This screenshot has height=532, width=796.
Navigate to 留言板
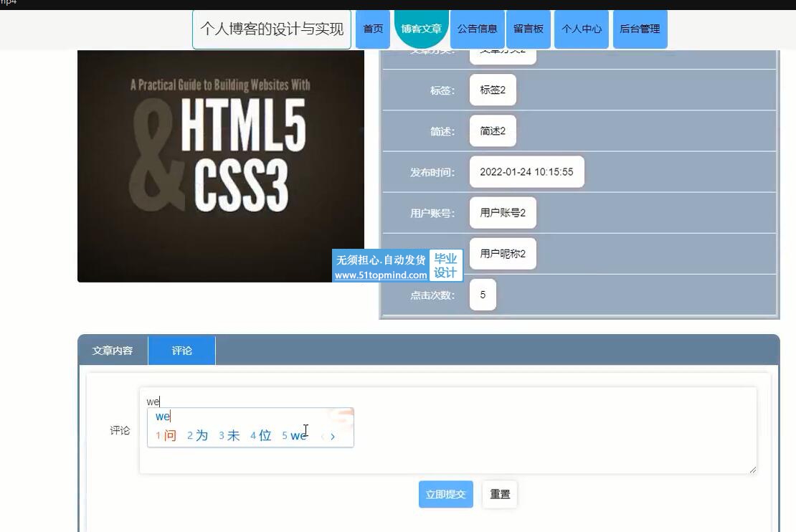tap(529, 29)
